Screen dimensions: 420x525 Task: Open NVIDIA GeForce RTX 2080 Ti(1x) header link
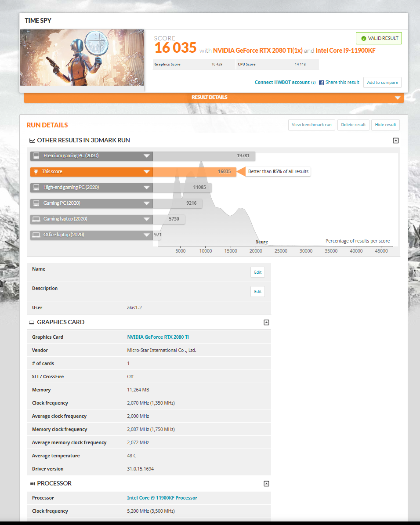point(257,51)
